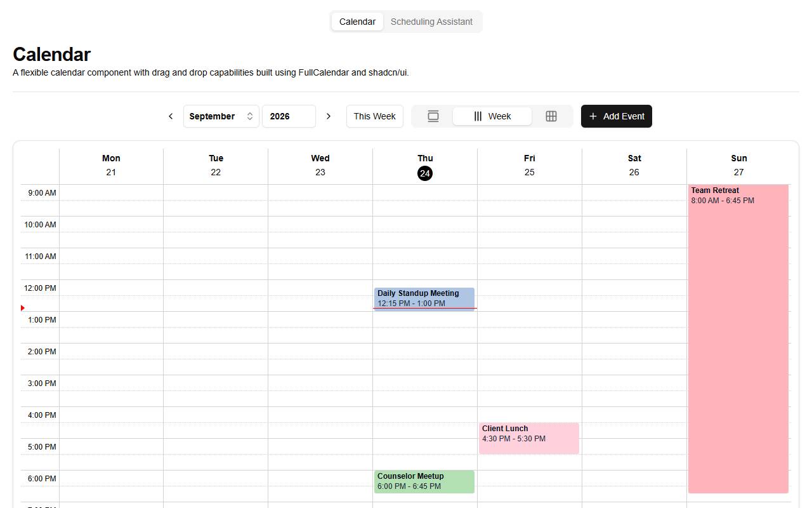Click the "6:00 PM - 6:45 PM" time text
The image size is (812, 508).
409,486
